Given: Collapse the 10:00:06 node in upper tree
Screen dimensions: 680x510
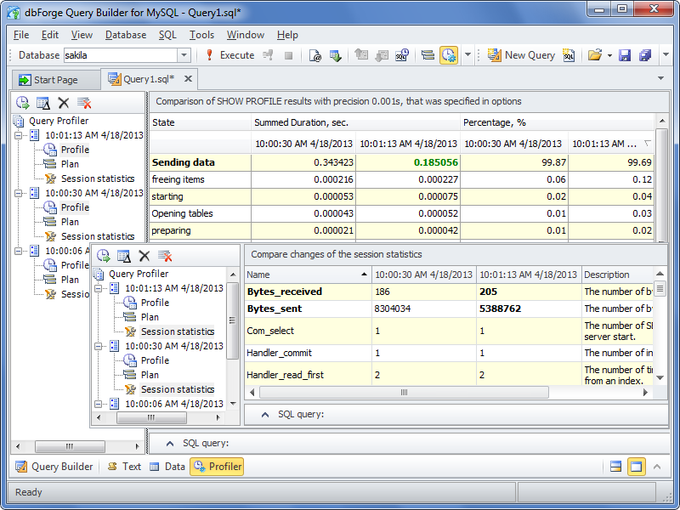Looking at the screenshot, I should [x=18, y=251].
